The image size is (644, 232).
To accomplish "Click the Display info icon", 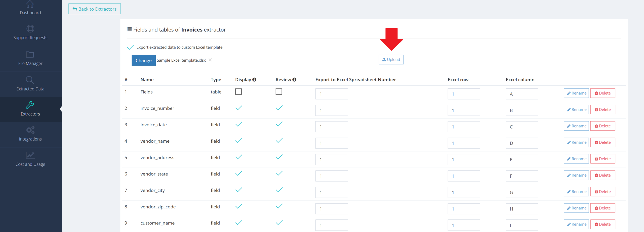I will coord(254,80).
